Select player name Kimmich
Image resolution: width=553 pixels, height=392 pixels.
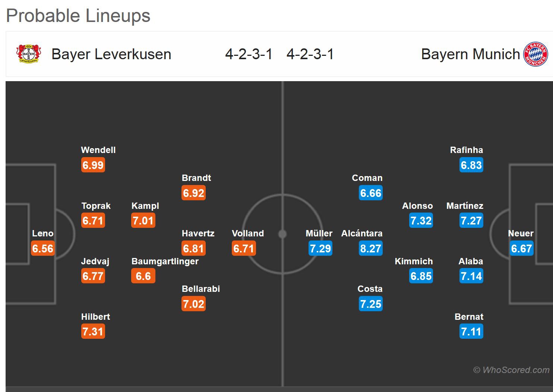click(x=414, y=261)
